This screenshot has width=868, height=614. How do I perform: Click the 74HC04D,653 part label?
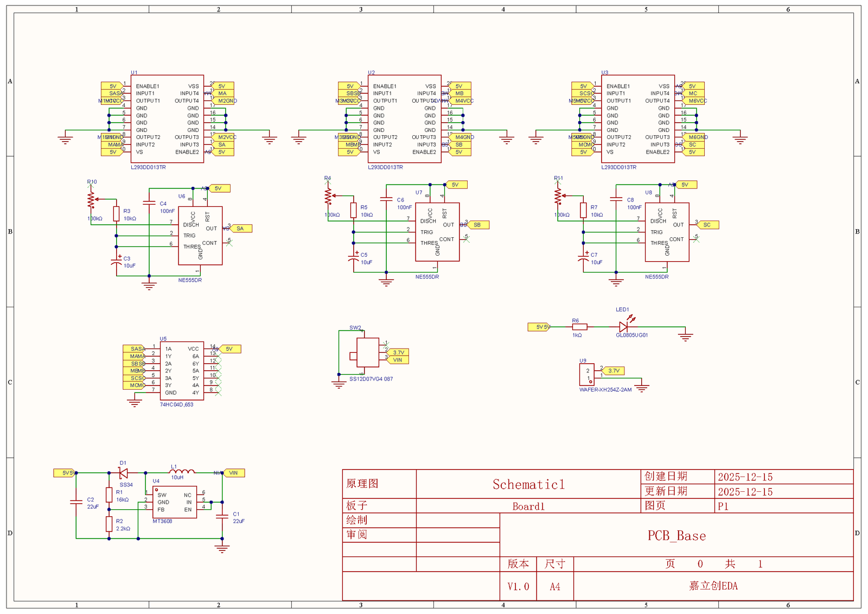(x=177, y=404)
